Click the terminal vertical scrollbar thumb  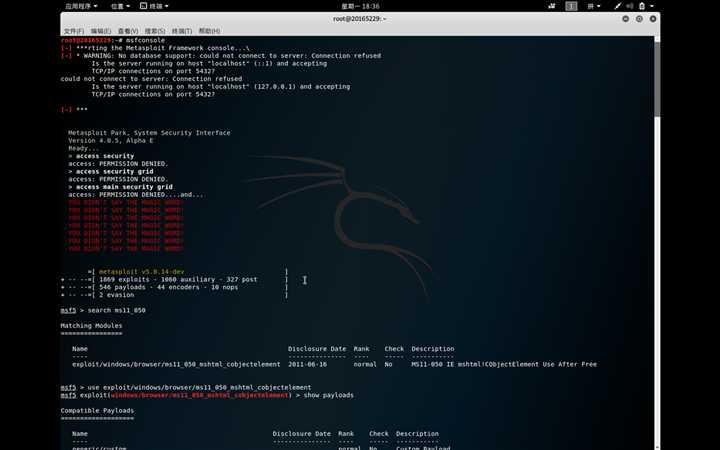click(x=657, y=77)
